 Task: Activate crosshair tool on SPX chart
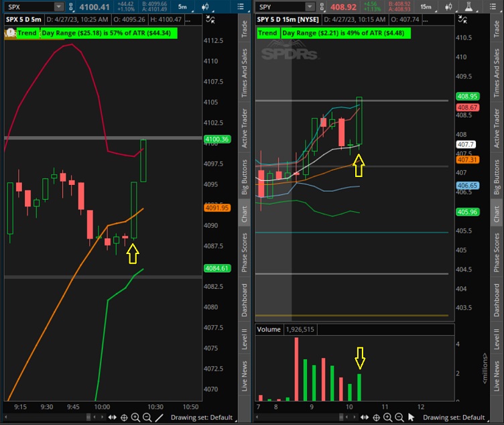click(124, 417)
